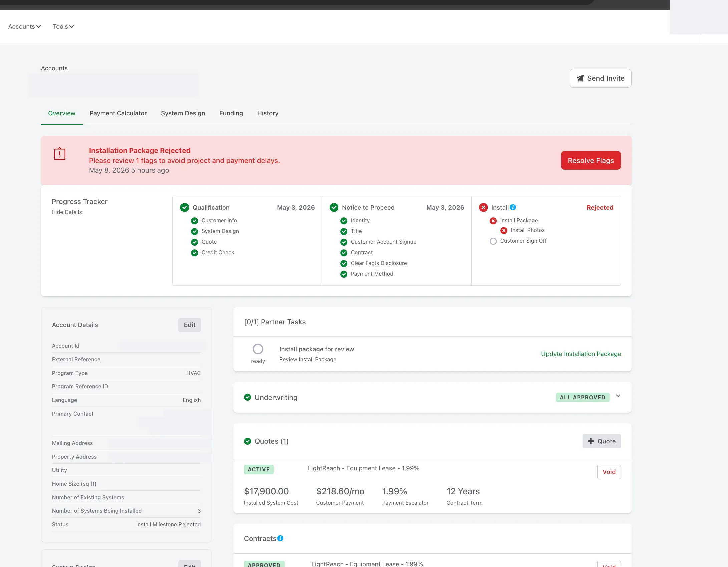Click the green check beside Notice to Proceed
The height and width of the screenshot is (567, 728).
[334, 208]
